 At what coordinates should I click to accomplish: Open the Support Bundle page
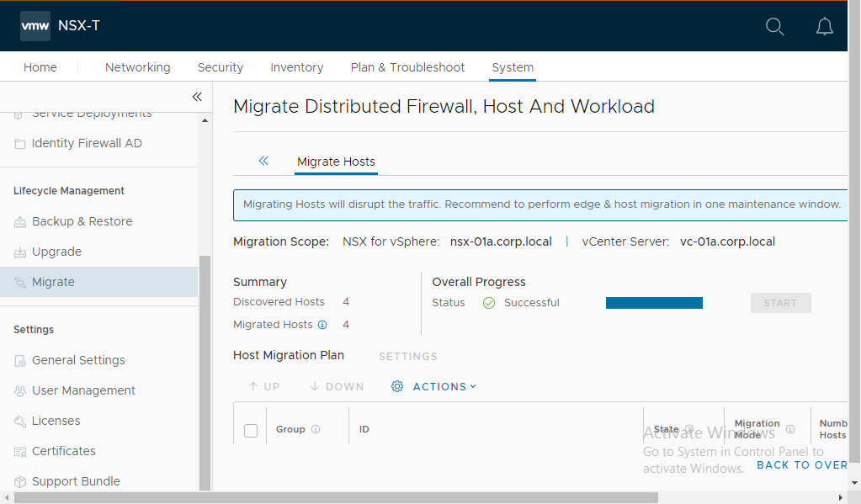(76, 481)
